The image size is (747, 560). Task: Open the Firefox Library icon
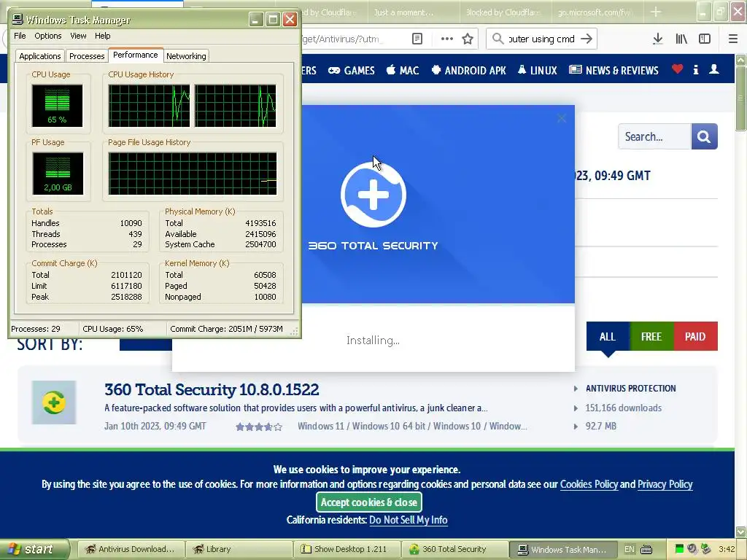[x=681, y=39]
